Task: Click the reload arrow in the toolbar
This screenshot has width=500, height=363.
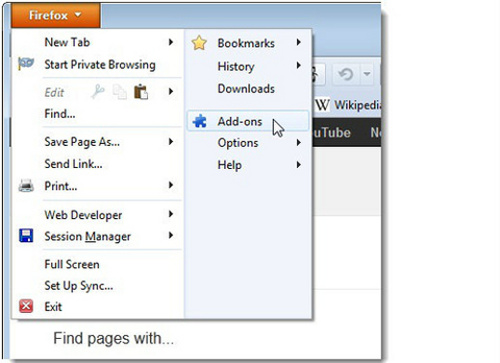Action: point(345,74)
